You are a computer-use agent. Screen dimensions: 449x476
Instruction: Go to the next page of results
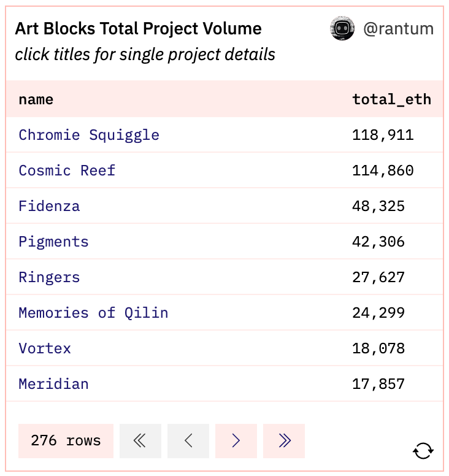[x=236, y=440]
